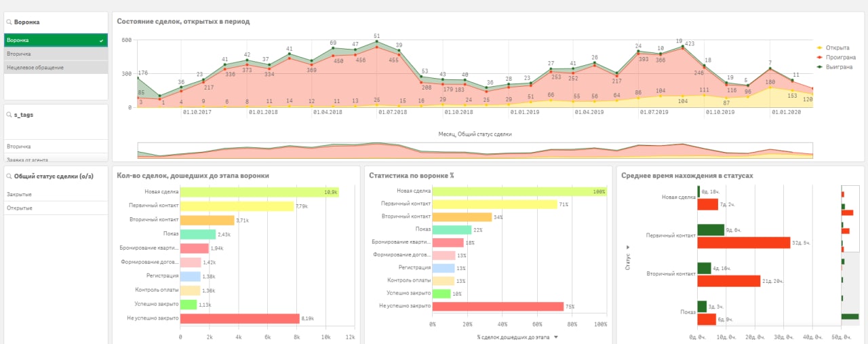Click the s_tags filter pane title

pos(24,115)
